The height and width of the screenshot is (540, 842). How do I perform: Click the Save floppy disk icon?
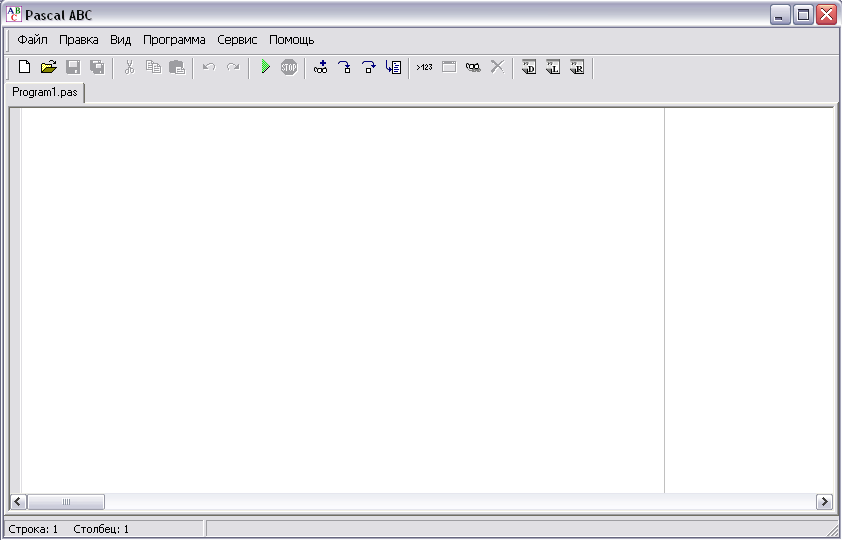pyautogui.click(x=73, y=67)
